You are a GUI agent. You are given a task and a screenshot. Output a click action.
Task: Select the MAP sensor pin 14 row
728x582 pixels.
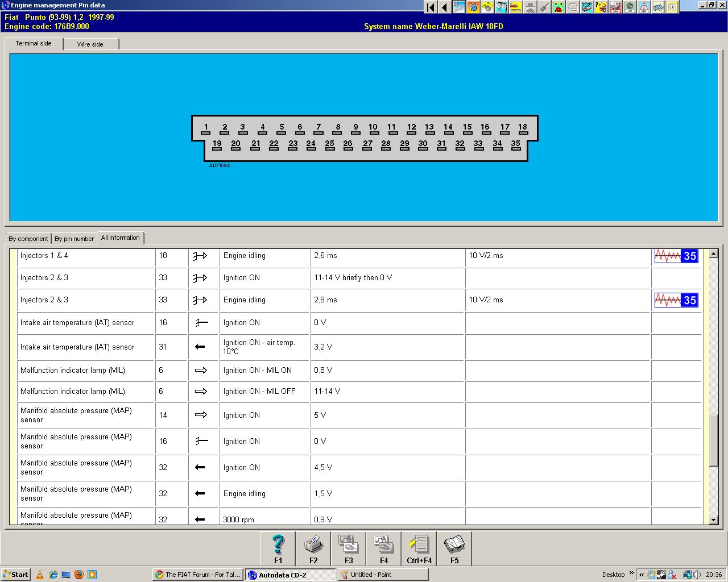(359, 415)
